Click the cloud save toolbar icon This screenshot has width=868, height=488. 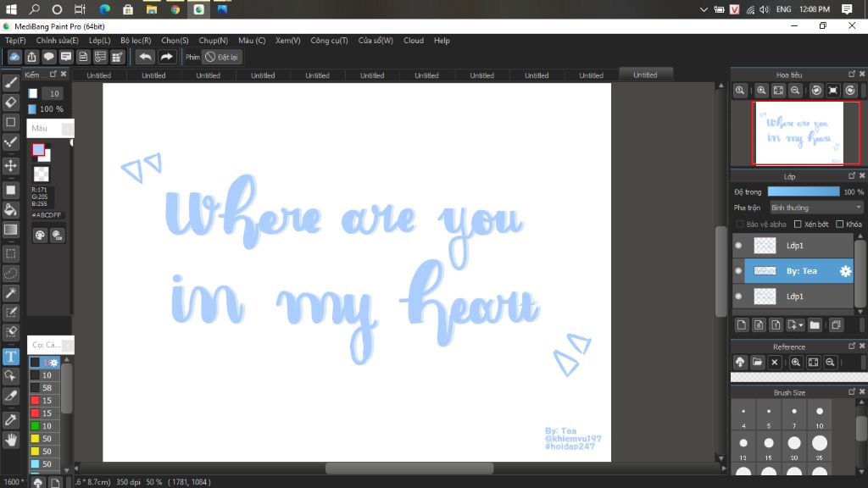14,57
